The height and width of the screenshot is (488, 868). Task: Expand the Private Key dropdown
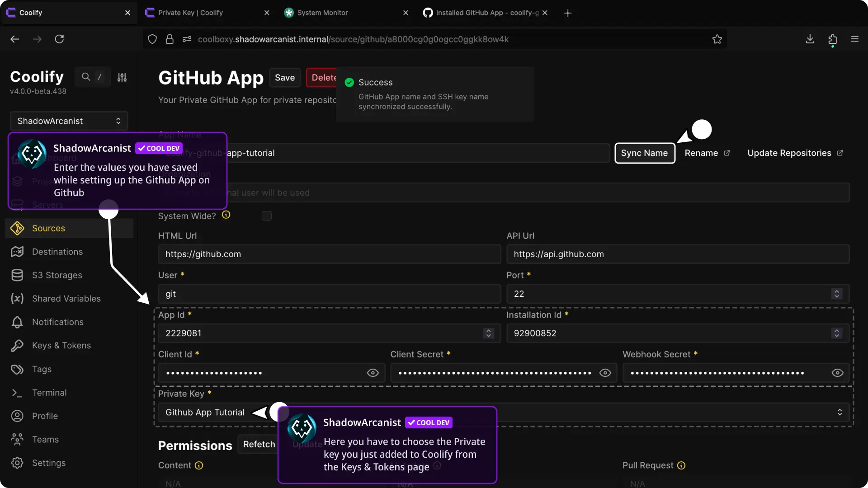coord(839,412)
